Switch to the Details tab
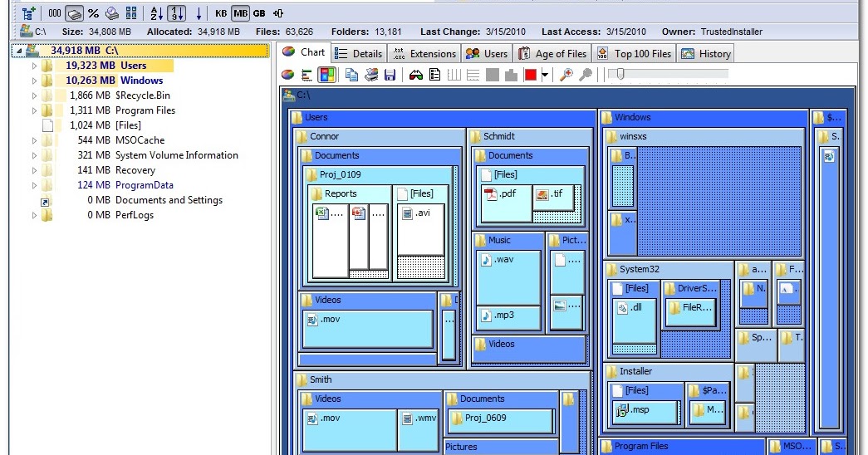868x455 pixels. [359, 54]
